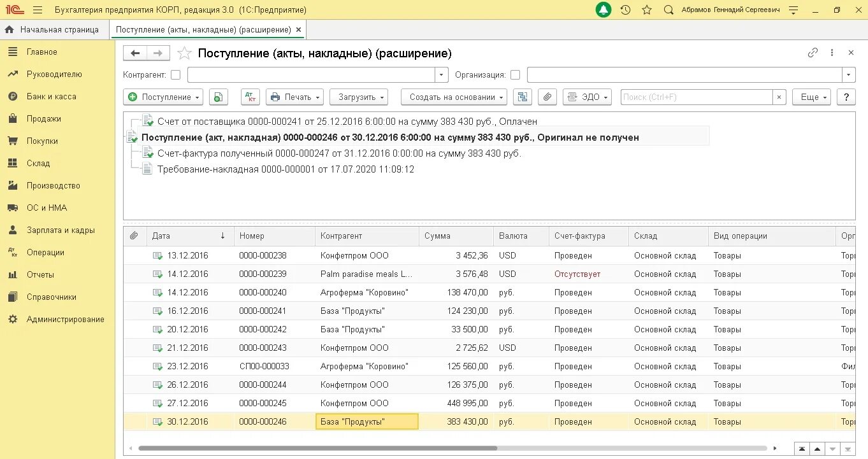Image resolution: width=868 pixels, height=459 pixels.
Task: Select Счет-фактура полученный 0000-000247 row
Action: click(x=339, y=153)
